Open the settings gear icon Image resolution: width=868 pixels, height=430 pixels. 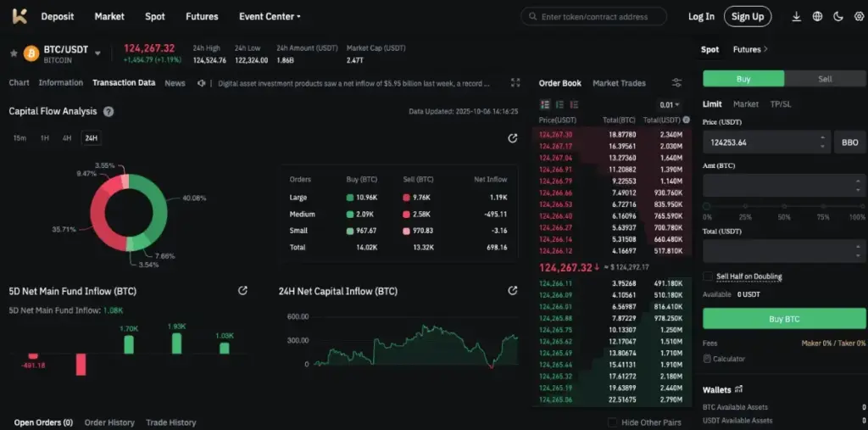pos(859,17)
